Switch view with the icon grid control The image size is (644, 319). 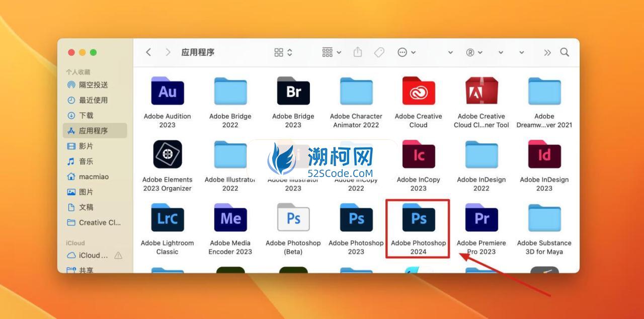click(283, 52)
